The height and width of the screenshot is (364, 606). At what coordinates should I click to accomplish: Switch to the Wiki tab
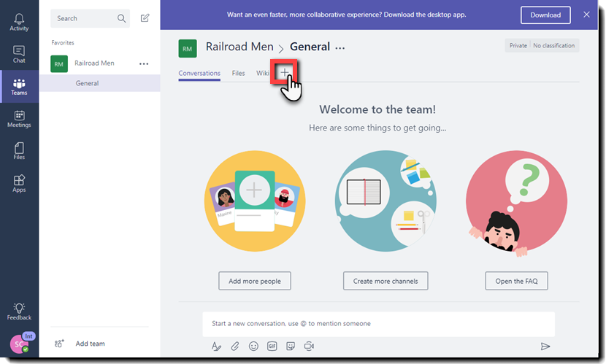pyautogui.click(x=263, y=74)
